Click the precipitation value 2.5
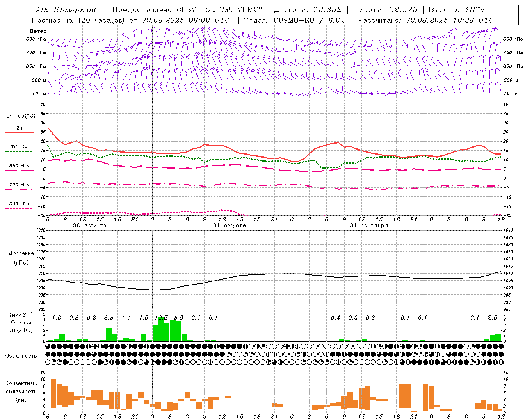This screenshot has height=420, width=525. point(492,318)
